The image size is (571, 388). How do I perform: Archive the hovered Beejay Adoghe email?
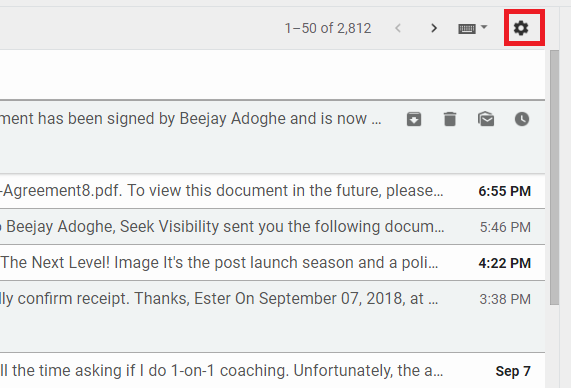tap(414, 119)
